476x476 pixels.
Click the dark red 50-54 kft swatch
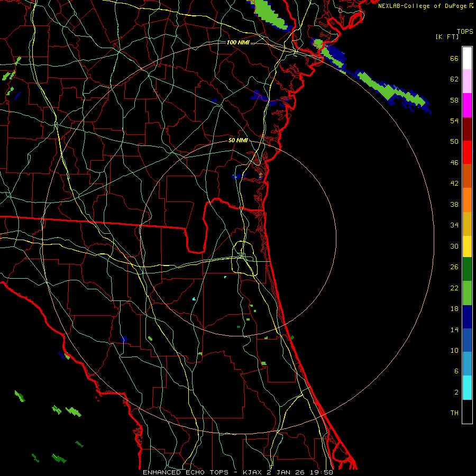[467, 129]
